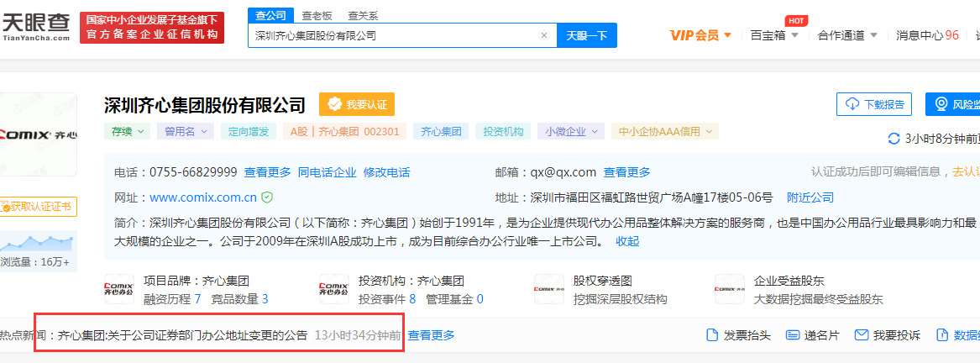Click the company name 深圳齐心集团股份有限公司 heading
The height and width of the screenshot is (363, 980).
[205, 105]
